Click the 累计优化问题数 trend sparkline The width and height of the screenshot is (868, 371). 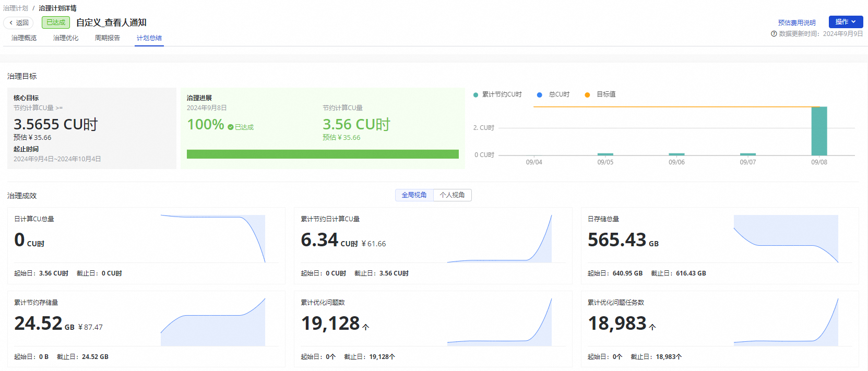tap(500, 322)
